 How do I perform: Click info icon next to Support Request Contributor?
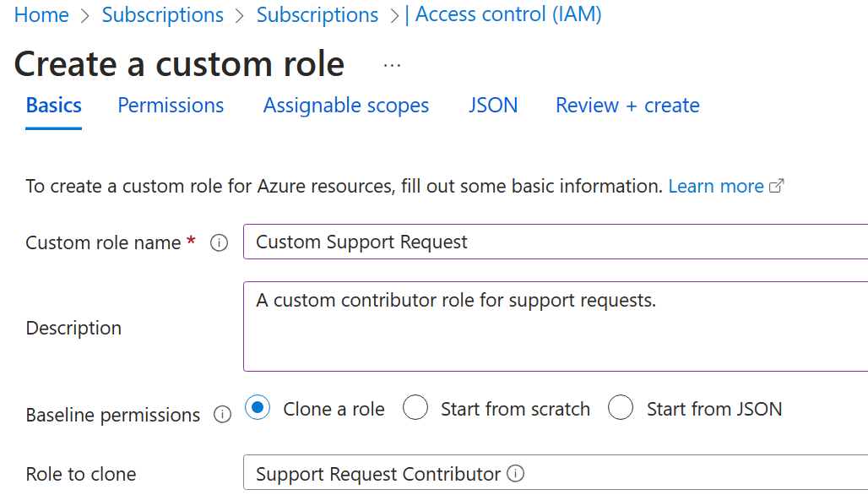coord(516,474)
